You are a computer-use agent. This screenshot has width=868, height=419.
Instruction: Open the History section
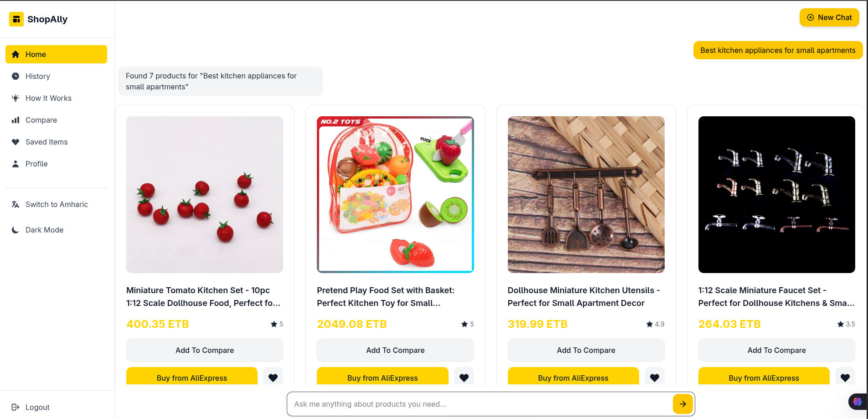point(38,76)
